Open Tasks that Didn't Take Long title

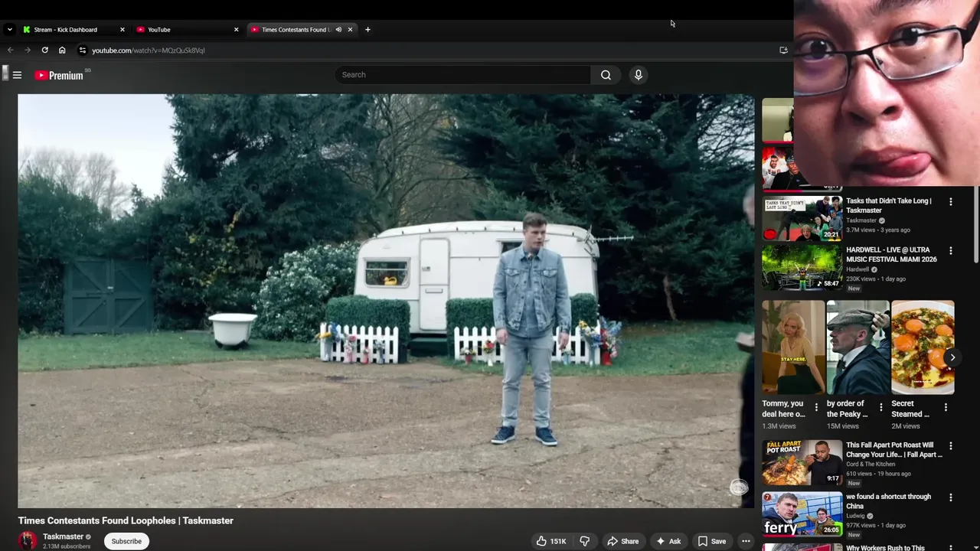(x=889, y=205)
